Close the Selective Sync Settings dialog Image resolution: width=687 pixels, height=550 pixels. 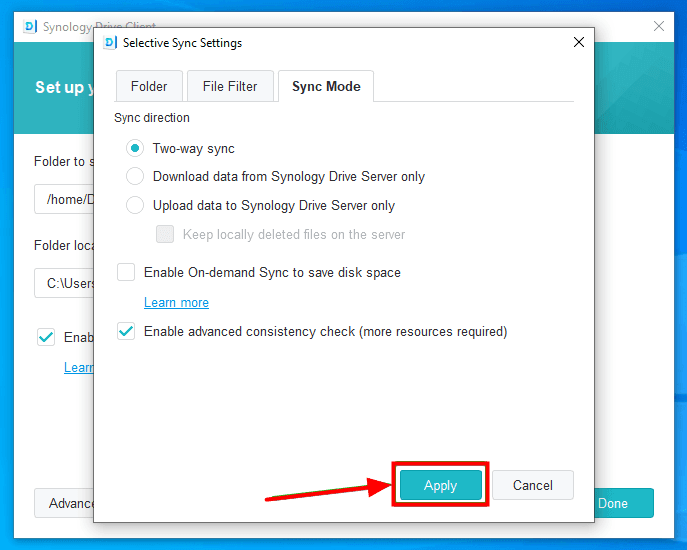pos(578,43)
